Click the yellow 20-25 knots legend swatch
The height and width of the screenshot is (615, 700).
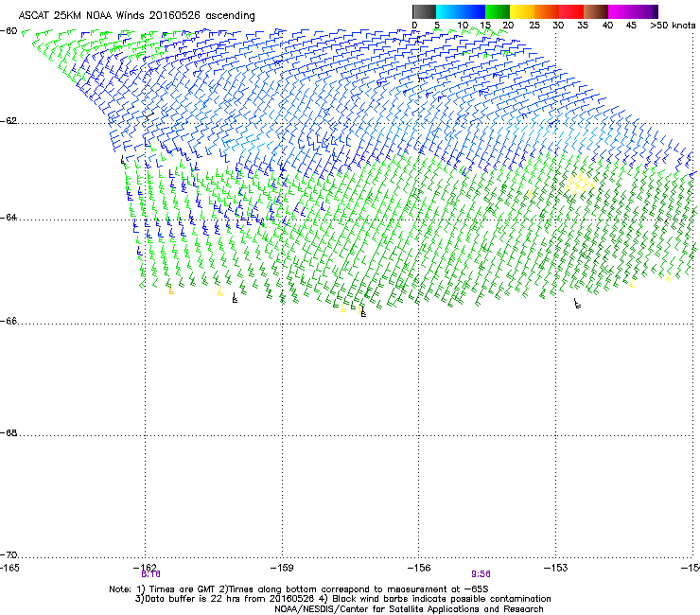(x=522, y=11)
